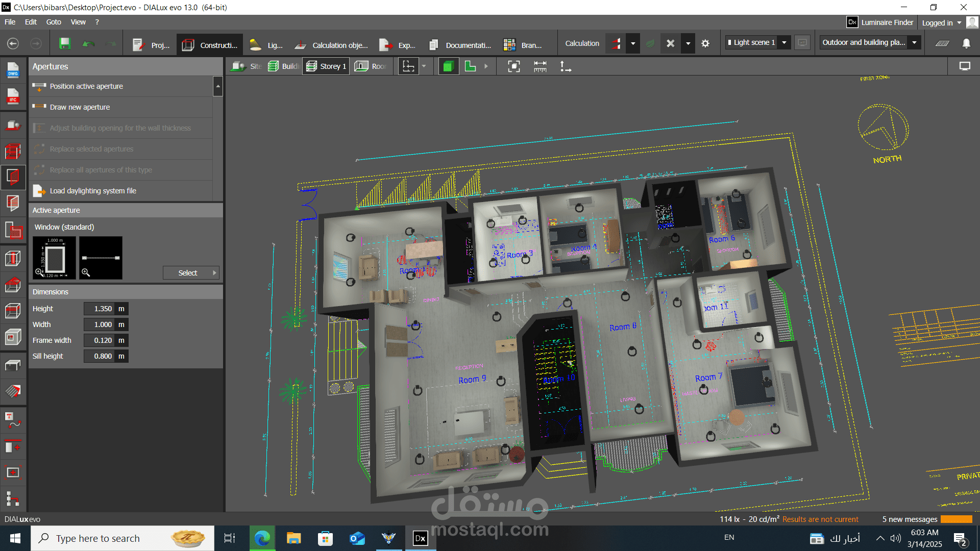Screen dimensions: 980x551
Task: Select the measure distance tool
Action: (540, 66)
